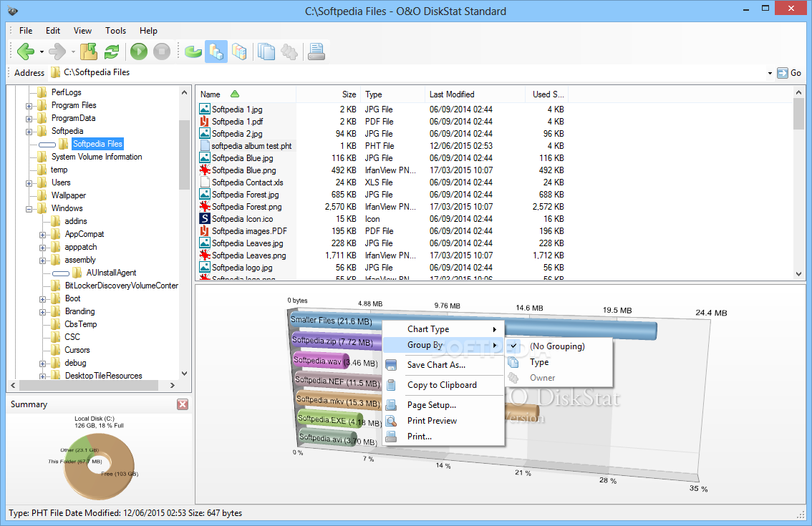Select Softpedia Forest.png in the file list
This screenshot has height=526, width=812.
(x=246, y=207)
